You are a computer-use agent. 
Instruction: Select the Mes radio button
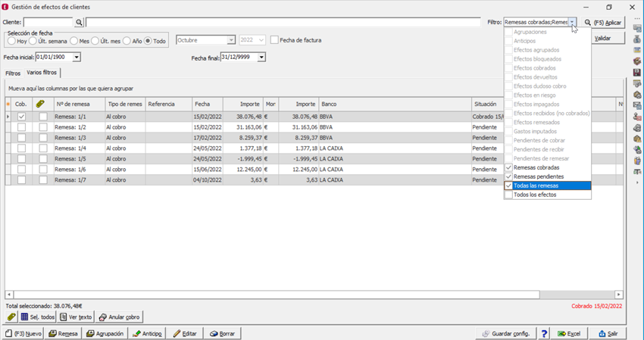point(74,41)
